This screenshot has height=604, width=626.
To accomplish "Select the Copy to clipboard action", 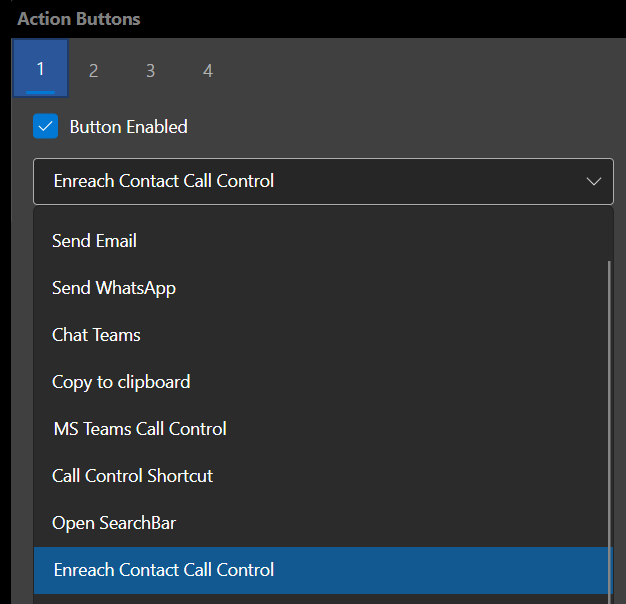I will (x=120, y=382).
